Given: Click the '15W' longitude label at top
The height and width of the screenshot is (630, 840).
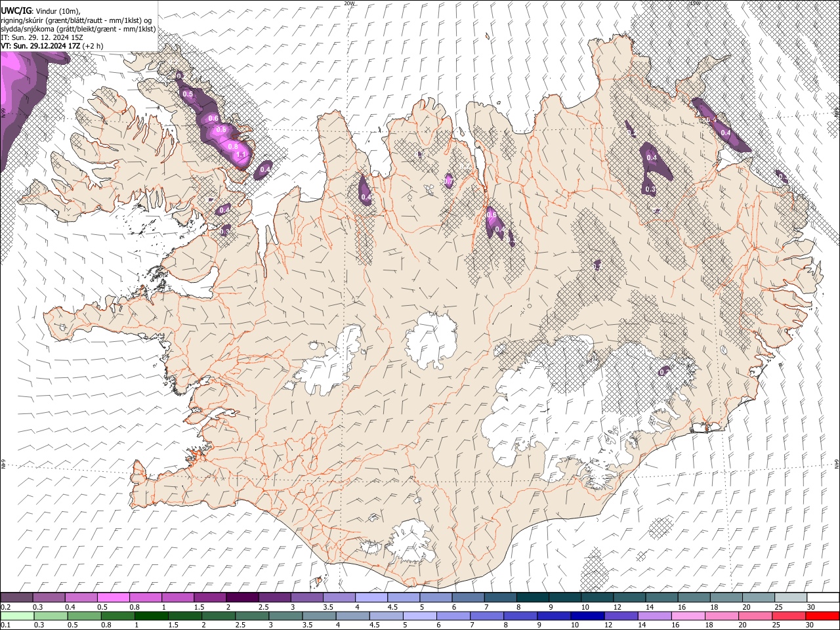Looking at the screenshot, I should (x=695, y=3).
